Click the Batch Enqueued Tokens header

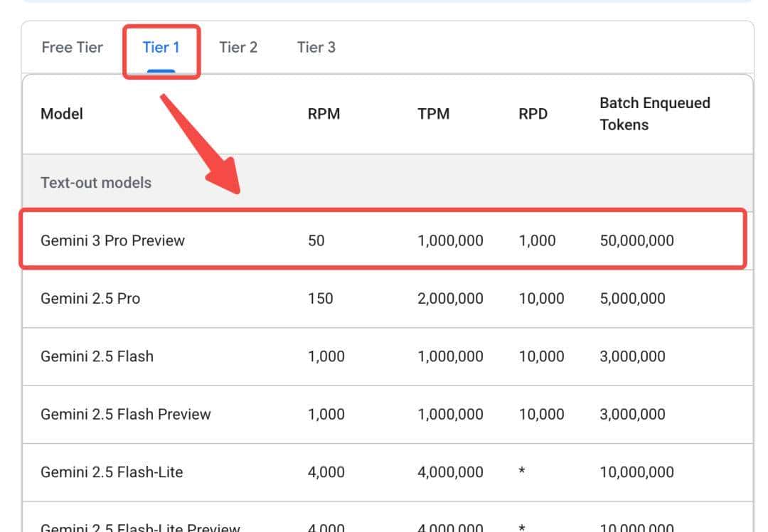(x=655, y=114)
